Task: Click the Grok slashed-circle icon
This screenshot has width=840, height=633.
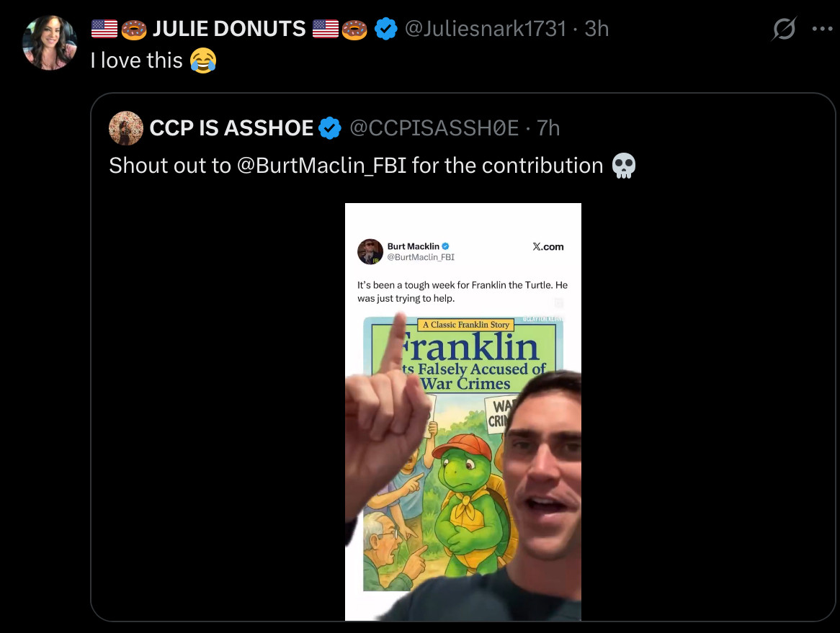Action: click(x=784, y=30)
